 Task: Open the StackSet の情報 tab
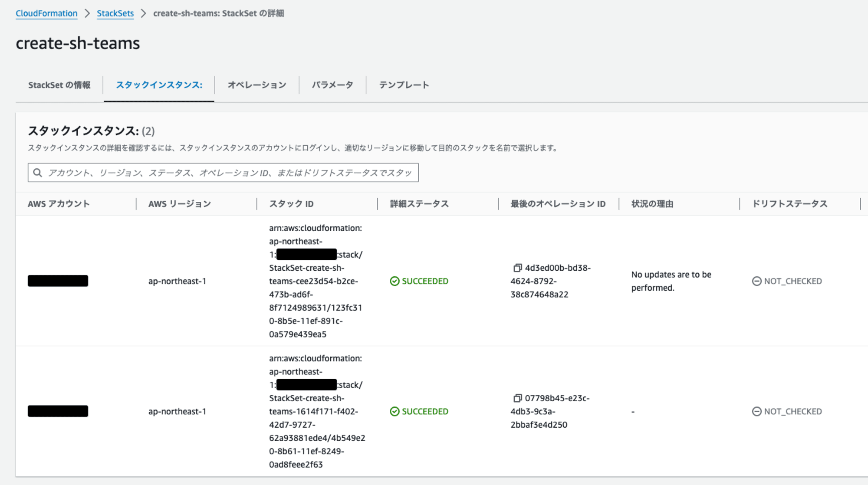[x=59, y=85]
